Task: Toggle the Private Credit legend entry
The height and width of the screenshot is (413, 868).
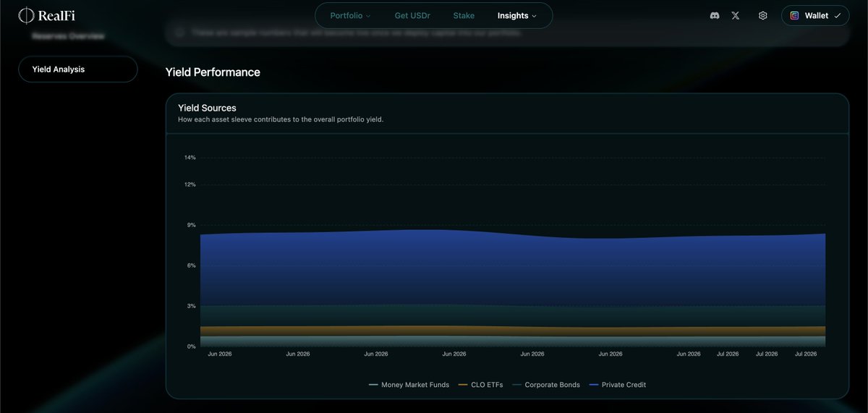Action: [x=617, y=385]
